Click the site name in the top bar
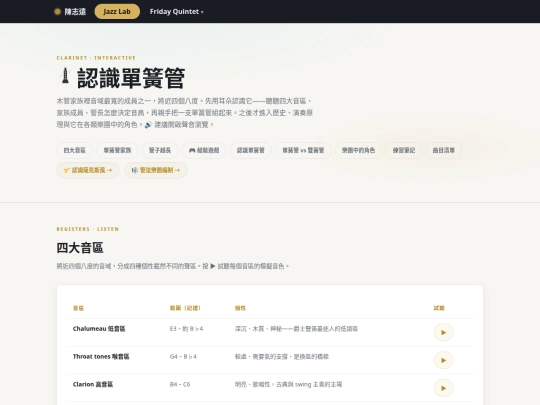The image size is (540, 405). tap(75, 12)
